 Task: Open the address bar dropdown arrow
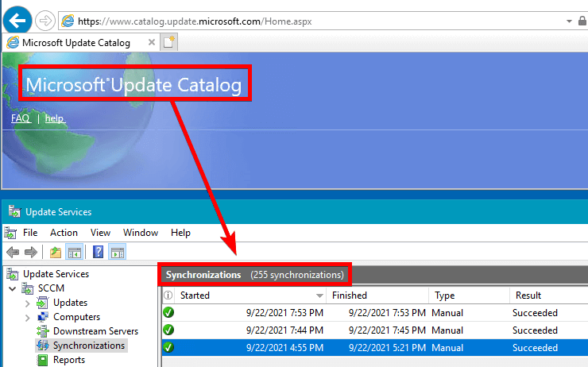click(569, 21)
